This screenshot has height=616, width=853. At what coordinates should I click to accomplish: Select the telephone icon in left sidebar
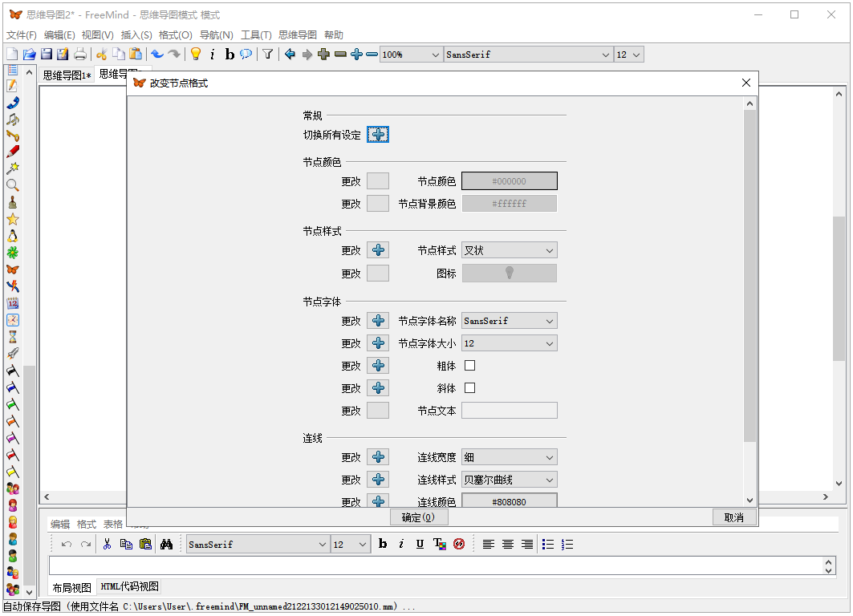tap(12, 103)
